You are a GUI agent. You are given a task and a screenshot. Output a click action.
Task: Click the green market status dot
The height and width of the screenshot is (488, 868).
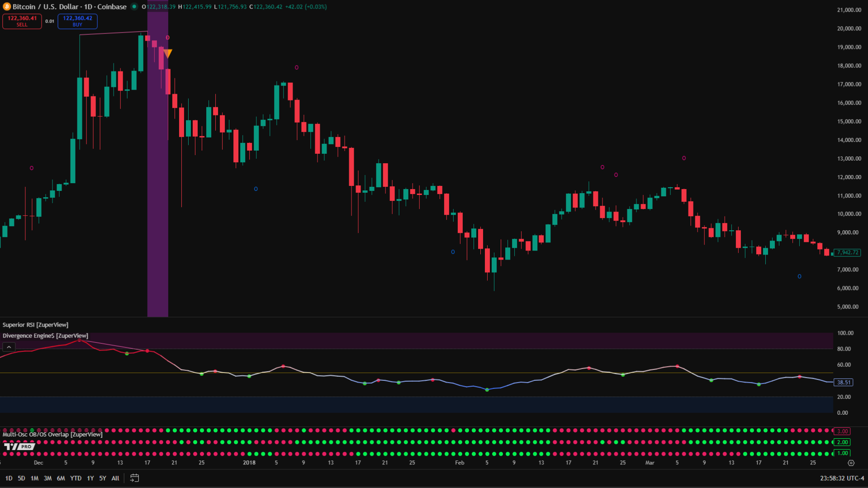134,7
